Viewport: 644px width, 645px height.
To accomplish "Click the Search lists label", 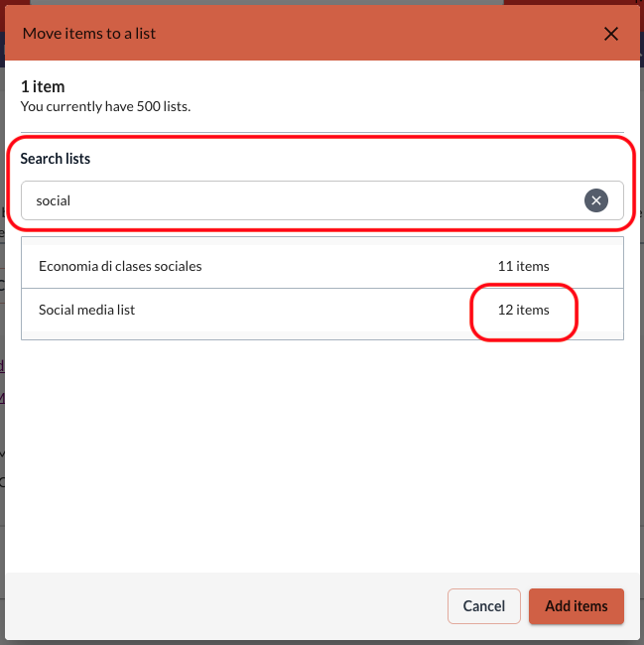I will [x=56, y=159].
